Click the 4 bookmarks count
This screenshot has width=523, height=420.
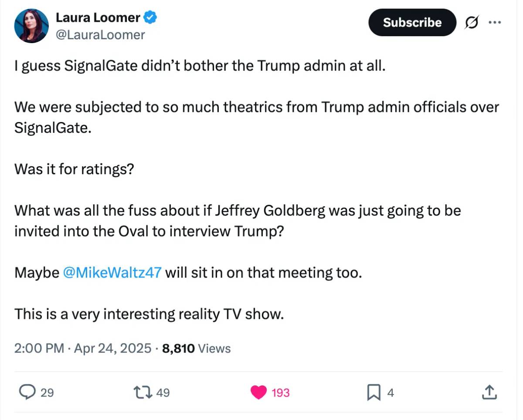pyautogui.click(x=391, y=393)
